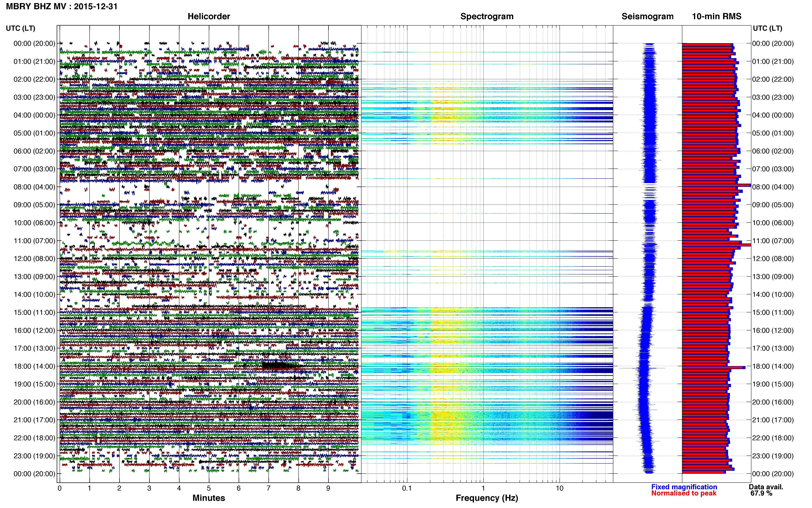The image size is (812, 508).
Task: Click the left '17:00 (13:00)' time label
Action: (x=34, y=348)
